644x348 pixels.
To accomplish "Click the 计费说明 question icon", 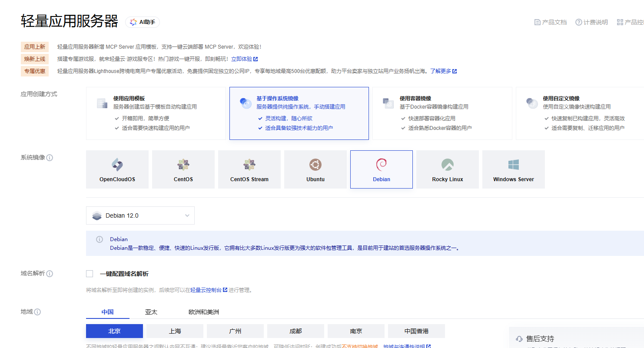I will click(579, 22).
